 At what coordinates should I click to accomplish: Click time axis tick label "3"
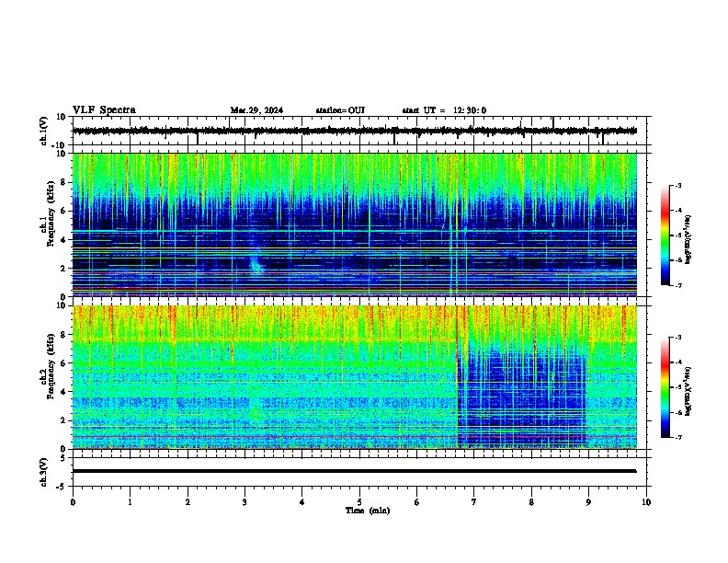coord(245,502)
